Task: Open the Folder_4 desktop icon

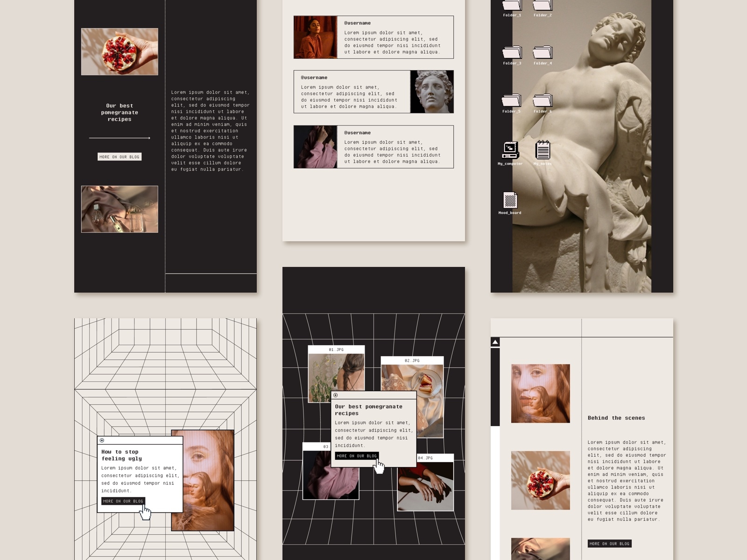Action: [543, 52]
